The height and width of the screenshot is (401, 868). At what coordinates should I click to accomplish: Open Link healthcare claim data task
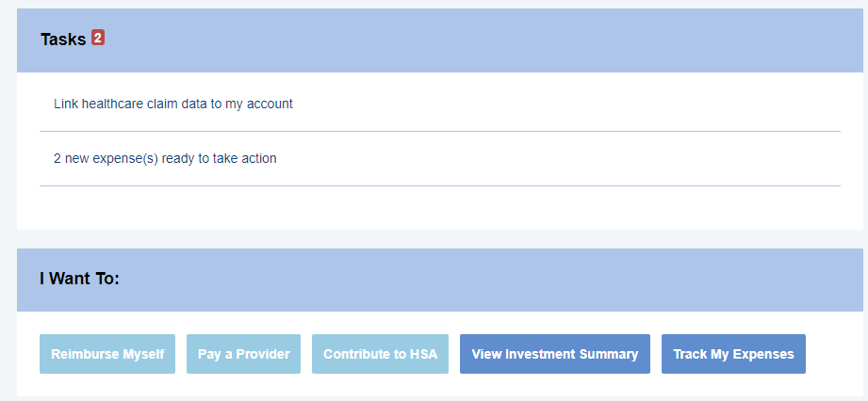tap(173, 104)
